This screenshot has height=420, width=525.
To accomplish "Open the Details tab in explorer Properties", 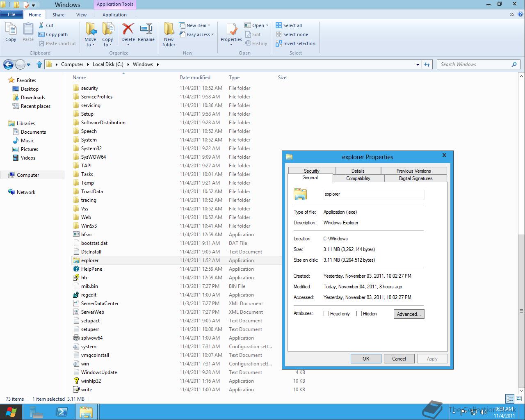I will pos(358,171).
